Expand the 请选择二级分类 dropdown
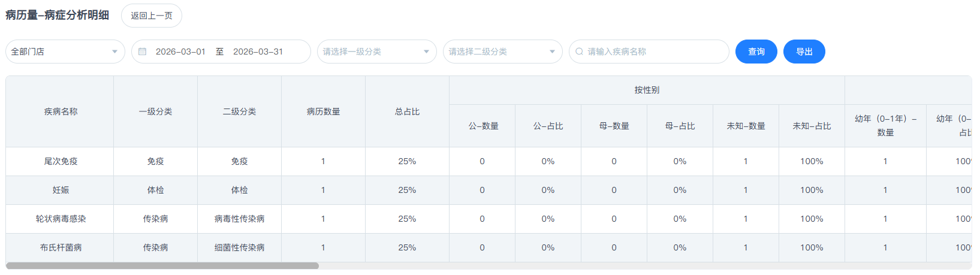This screenshot has height=275, width=980. pos(502,52)
